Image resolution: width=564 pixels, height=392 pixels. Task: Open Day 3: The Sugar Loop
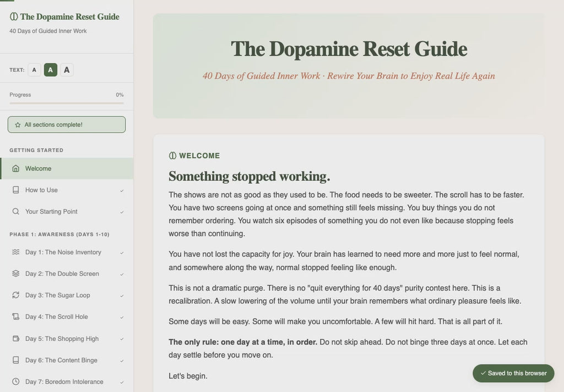67,295
